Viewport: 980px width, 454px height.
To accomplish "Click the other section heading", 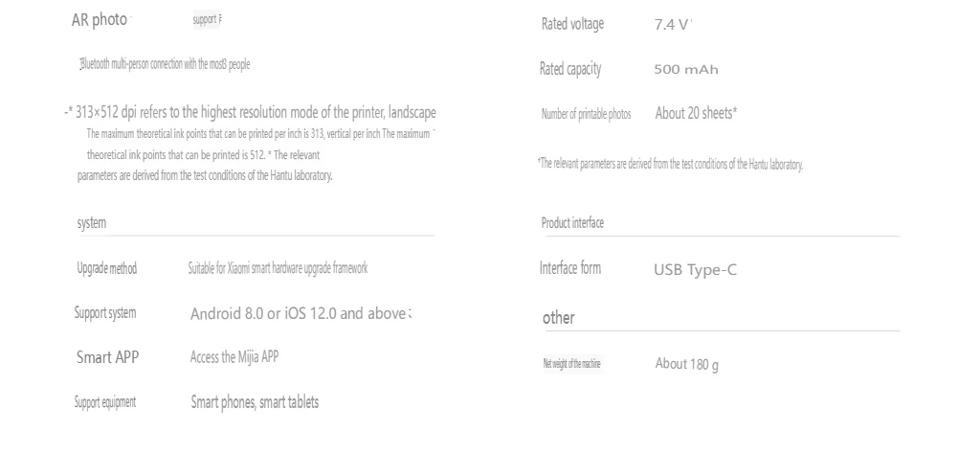I will point(558,318).
